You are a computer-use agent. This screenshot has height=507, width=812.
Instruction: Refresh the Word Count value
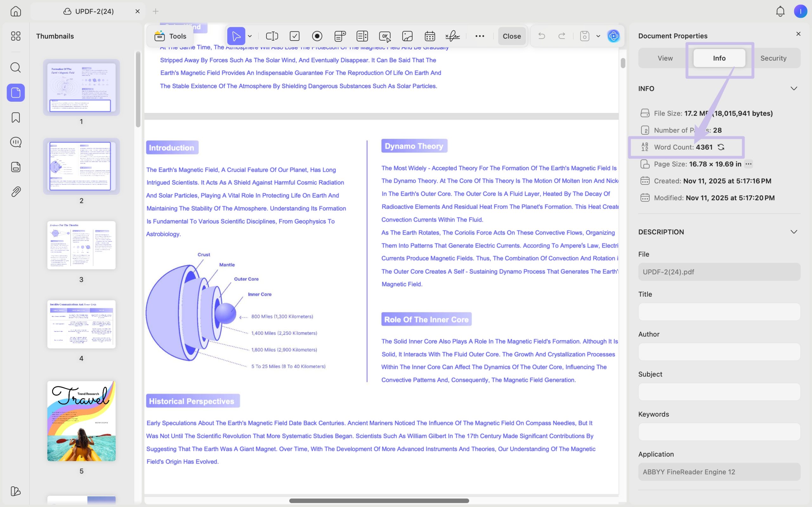721,147
